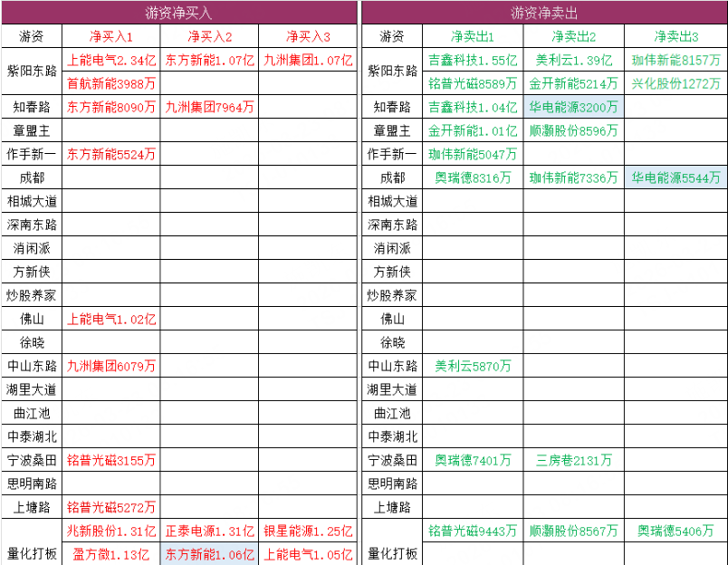Click cell 东方新能1.07亿
The image size is (728, 565).
tap(209, 60)
